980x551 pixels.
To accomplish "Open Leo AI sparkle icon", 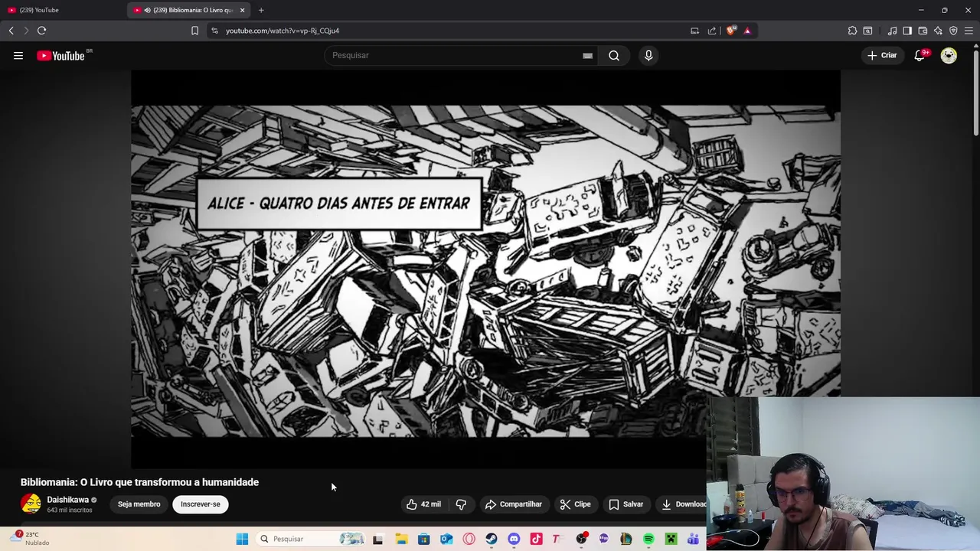I will (938, 31).
